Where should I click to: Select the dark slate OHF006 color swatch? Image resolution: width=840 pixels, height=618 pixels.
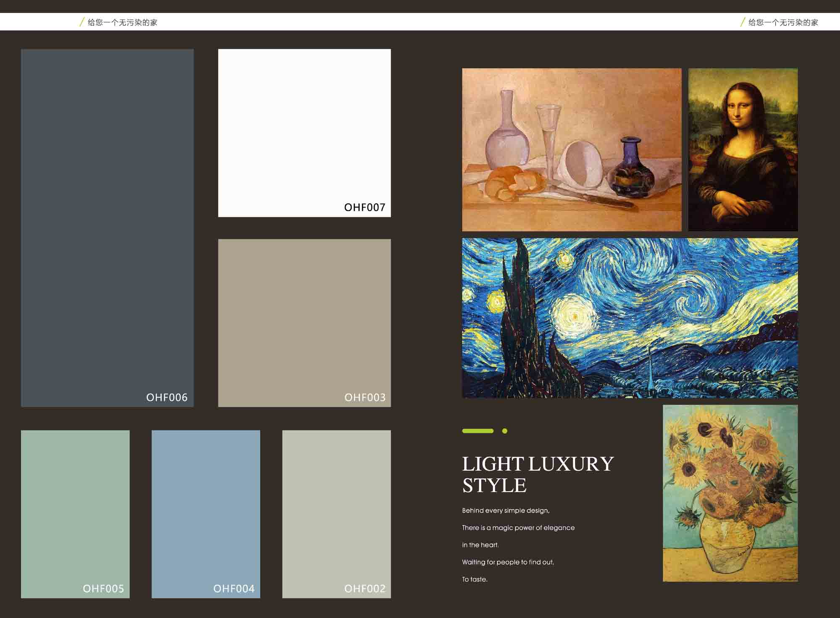point(107,228)
